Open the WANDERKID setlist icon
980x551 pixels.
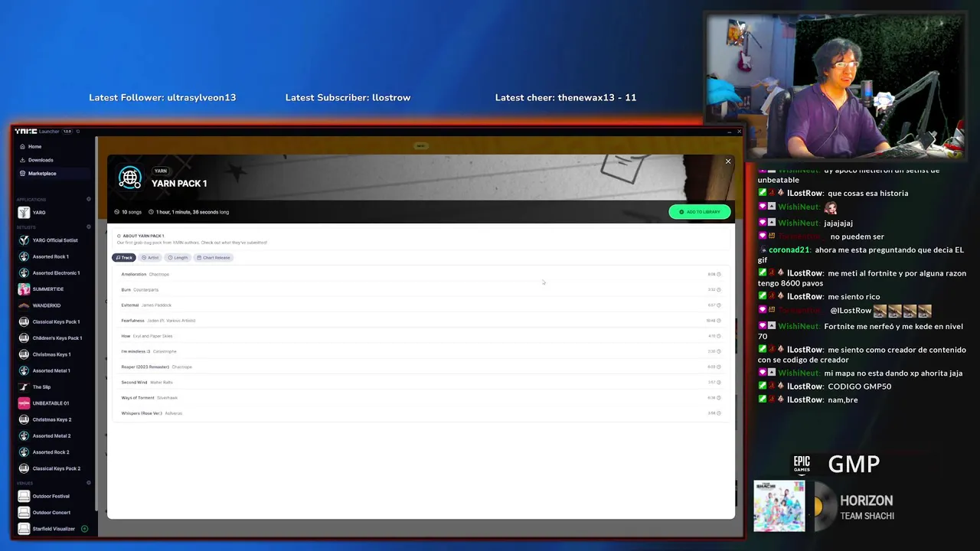(24, 305)
